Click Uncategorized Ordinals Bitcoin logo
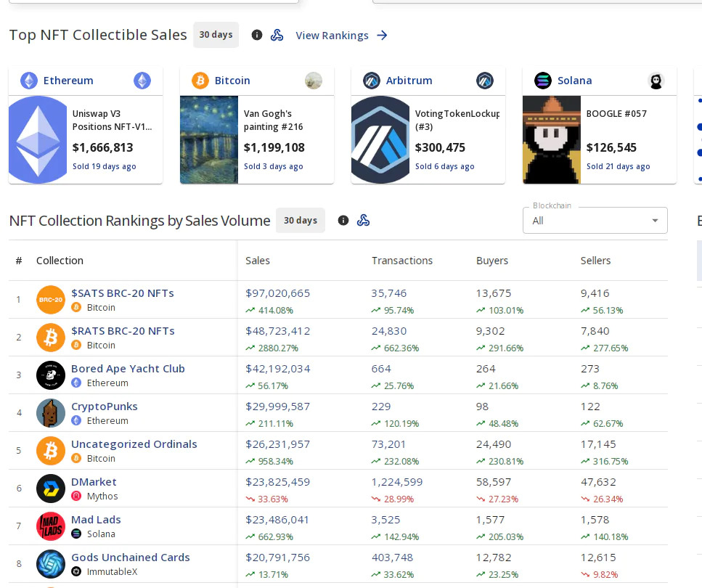702x588 pixels. click(51, 451)
